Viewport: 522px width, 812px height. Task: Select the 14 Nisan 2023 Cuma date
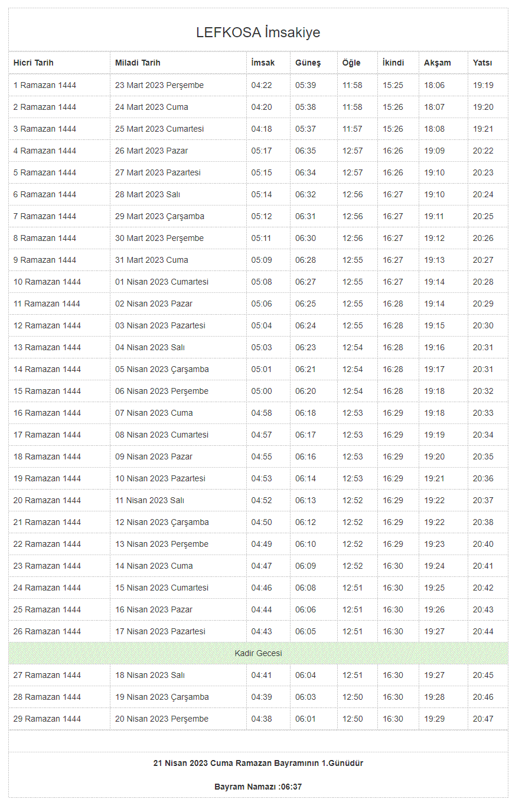coord(154,566)
